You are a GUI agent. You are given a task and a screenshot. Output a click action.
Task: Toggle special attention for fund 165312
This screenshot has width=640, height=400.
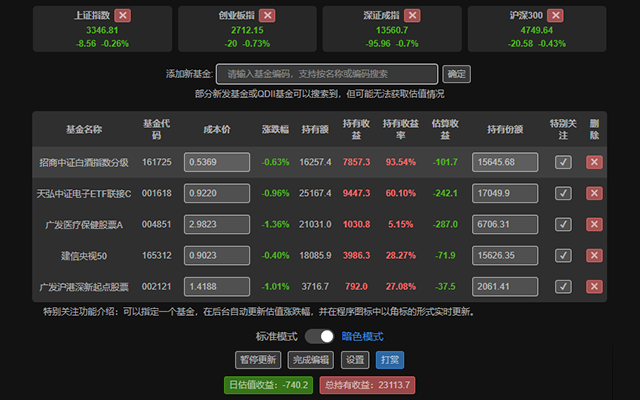[563, 256]
